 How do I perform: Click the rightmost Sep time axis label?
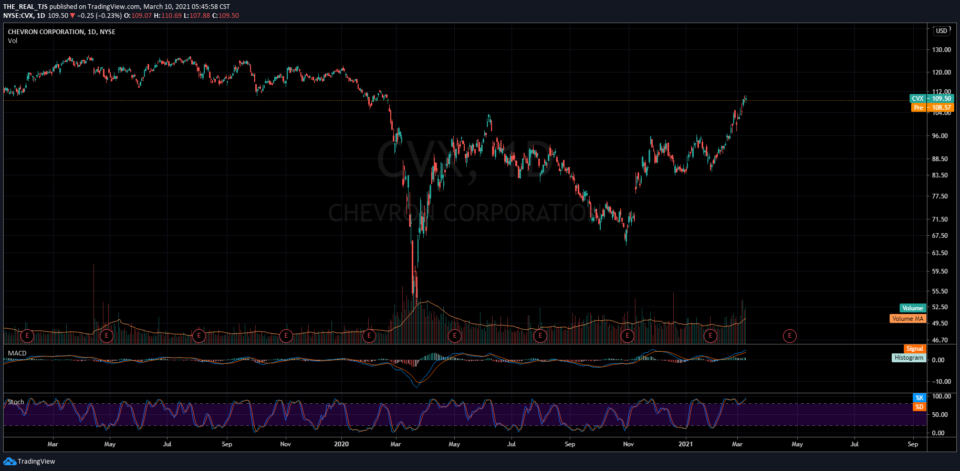click(913, 443)
